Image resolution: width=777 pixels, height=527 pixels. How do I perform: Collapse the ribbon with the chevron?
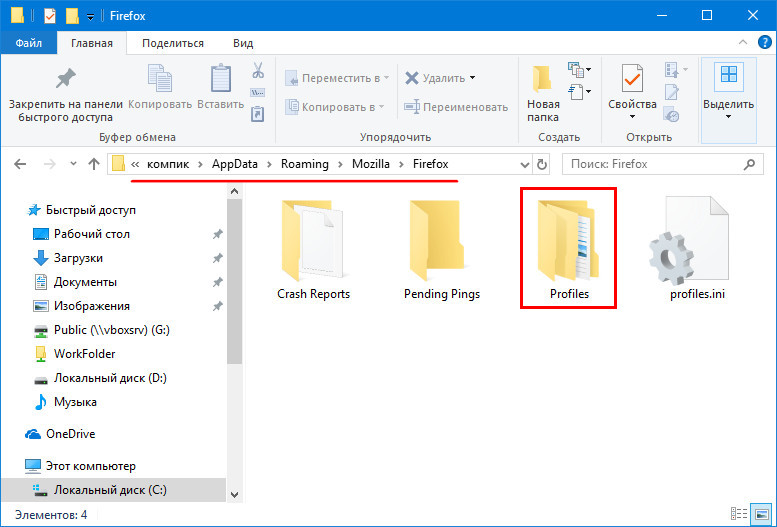(742, 43)
